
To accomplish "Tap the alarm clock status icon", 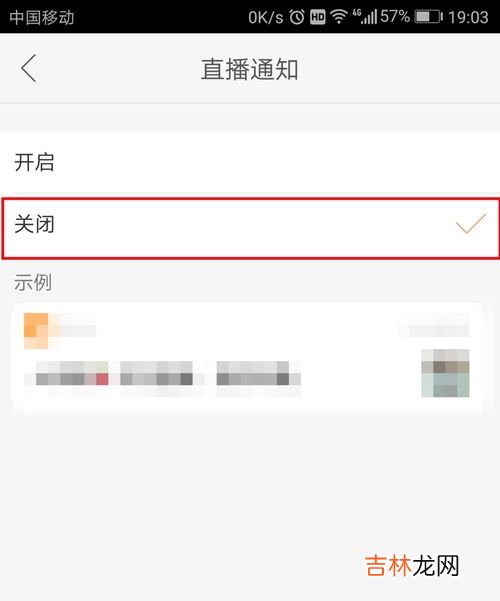I will pyautogui.click(x=297, y=17).
